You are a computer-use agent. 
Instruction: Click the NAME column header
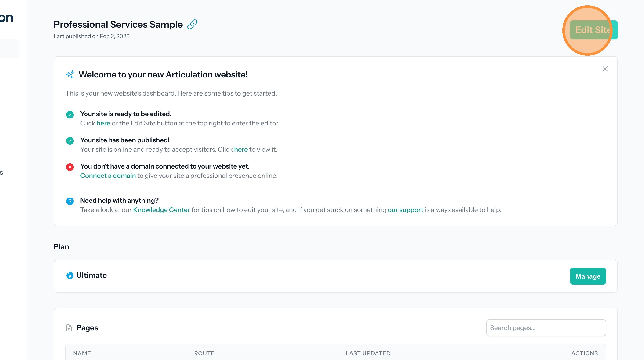point(82,353)
